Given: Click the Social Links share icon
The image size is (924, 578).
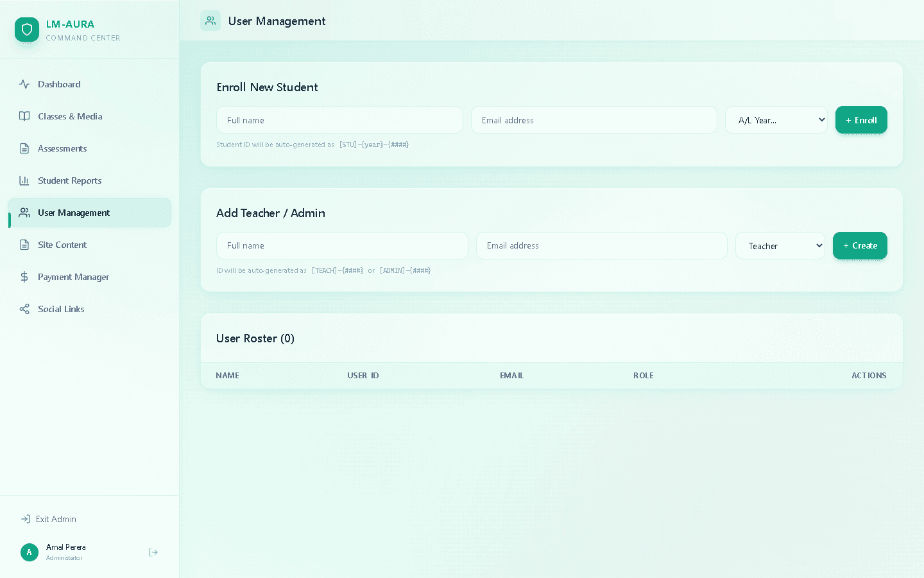Looking at the screenshot, I should (24, 309).
